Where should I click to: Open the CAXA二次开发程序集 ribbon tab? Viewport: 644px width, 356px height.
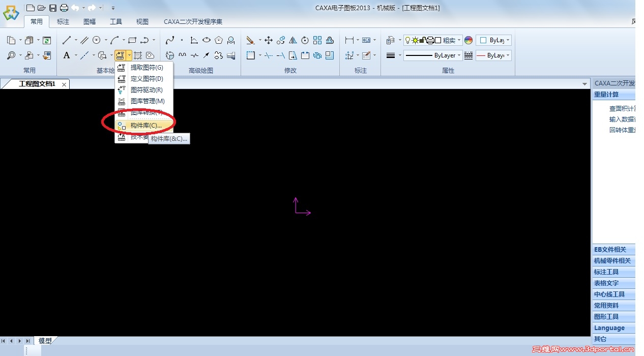[193, 22]
